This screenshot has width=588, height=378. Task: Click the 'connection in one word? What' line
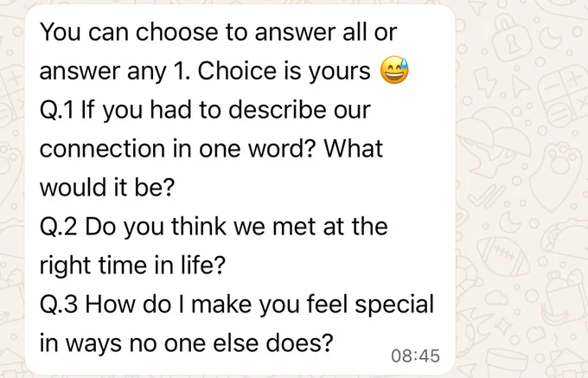[211, 148]
